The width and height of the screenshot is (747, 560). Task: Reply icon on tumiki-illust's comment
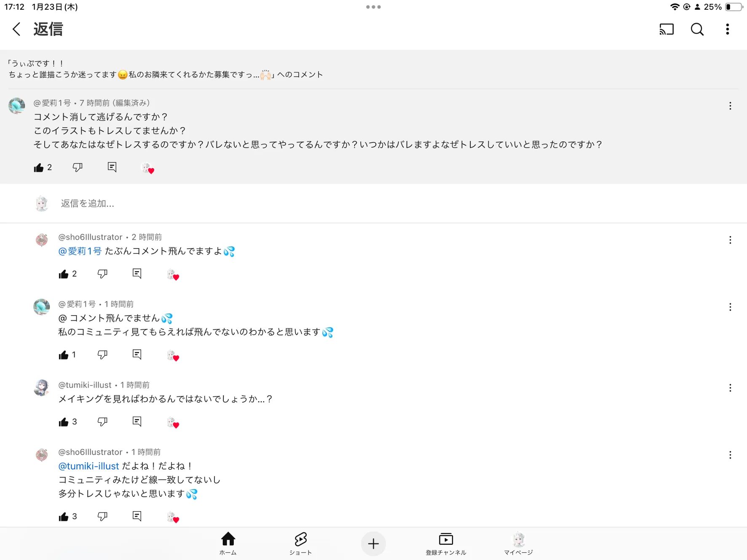(137, 421)
